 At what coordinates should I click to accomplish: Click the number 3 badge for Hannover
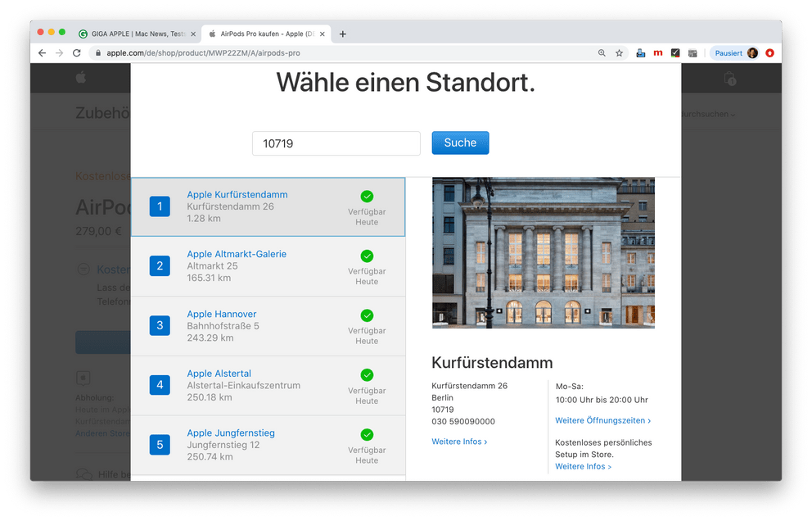[160, 325]
